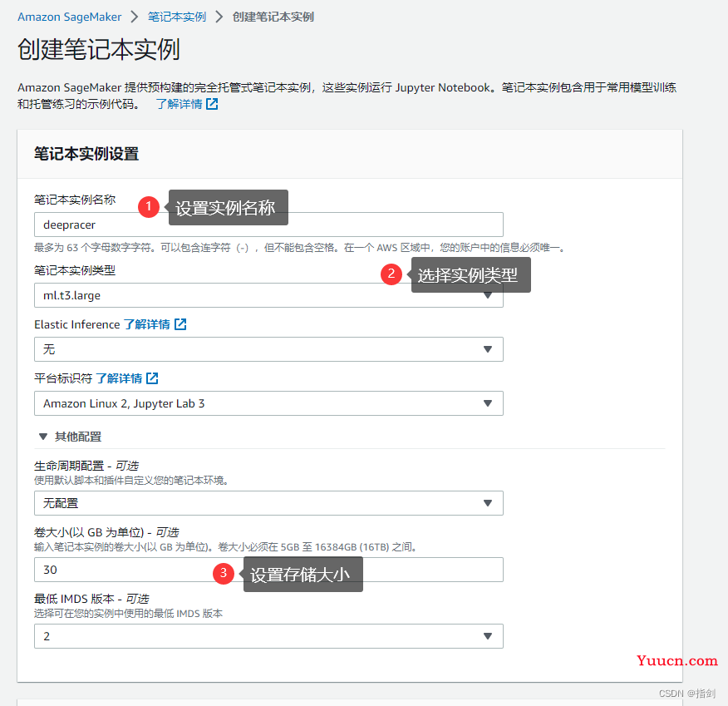Click arrow icon of platform identifier dropdown
728x706 pixels.
[x=488, y=403]
